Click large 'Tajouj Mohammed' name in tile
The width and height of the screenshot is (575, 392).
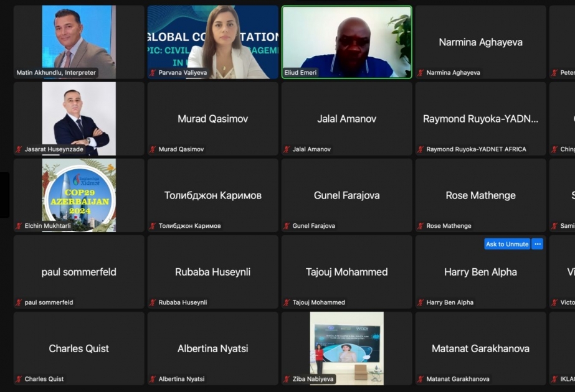pos(346,272)
